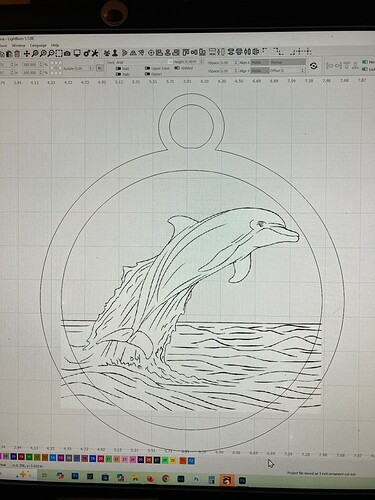Select the Pan view cross-arrows tool

[x=27, y=53]
